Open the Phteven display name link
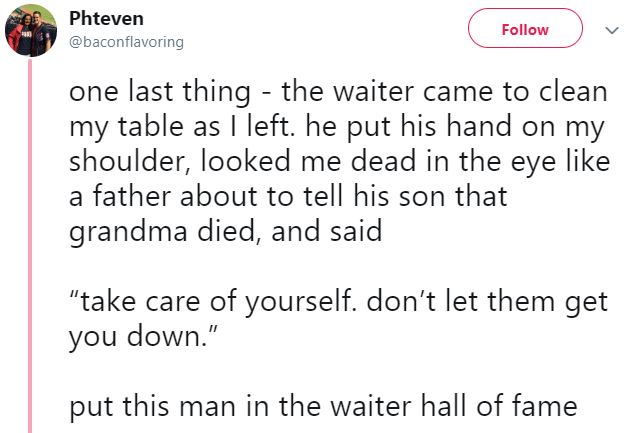 106,19
